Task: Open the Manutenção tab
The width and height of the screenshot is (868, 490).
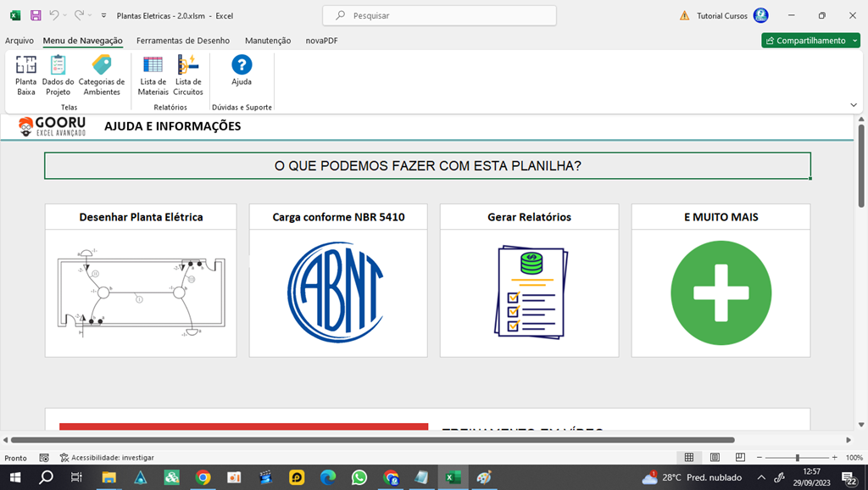Action: [268, 41]
